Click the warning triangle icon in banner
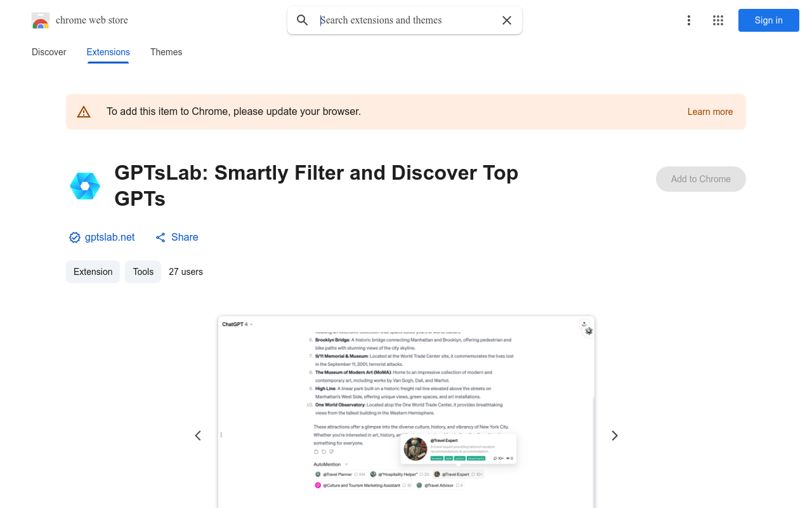812x508 pixels. [84, 112]
